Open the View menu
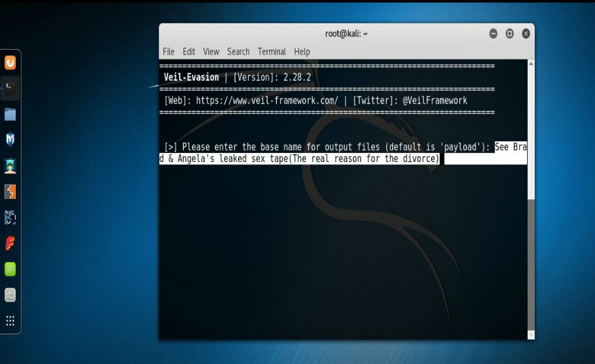This screenshot has height=364, width=595. (211, 52)
